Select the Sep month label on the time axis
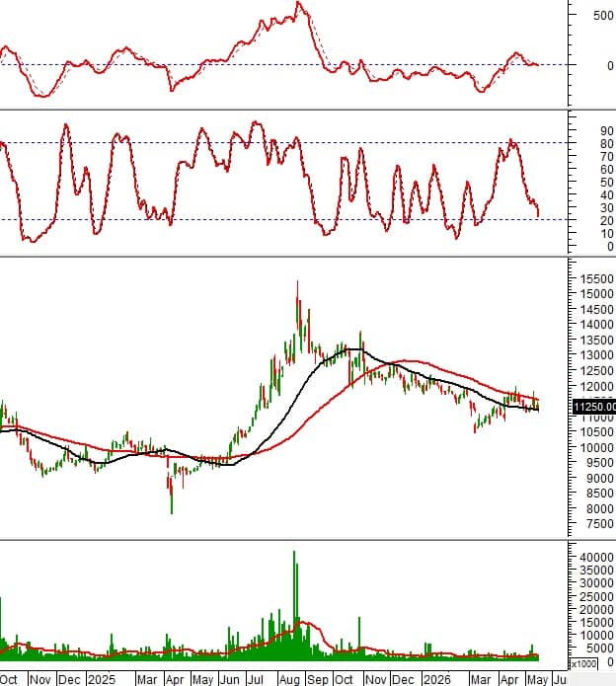The image size is (616, 686). coord(318,679)
